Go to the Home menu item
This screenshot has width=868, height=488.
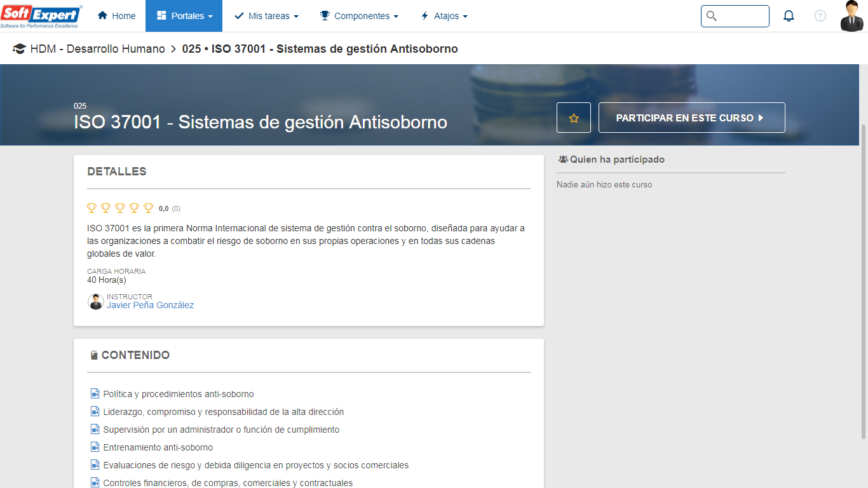116,16
